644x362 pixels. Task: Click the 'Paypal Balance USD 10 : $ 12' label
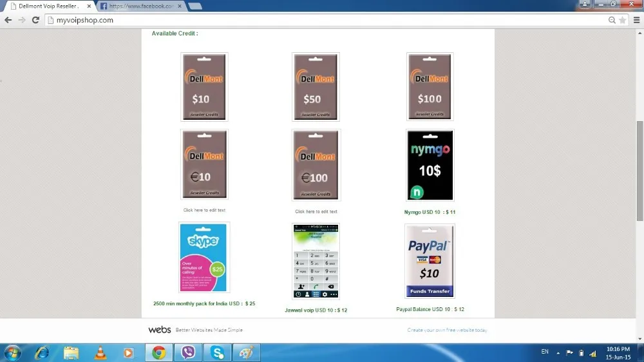pos(430,309)
